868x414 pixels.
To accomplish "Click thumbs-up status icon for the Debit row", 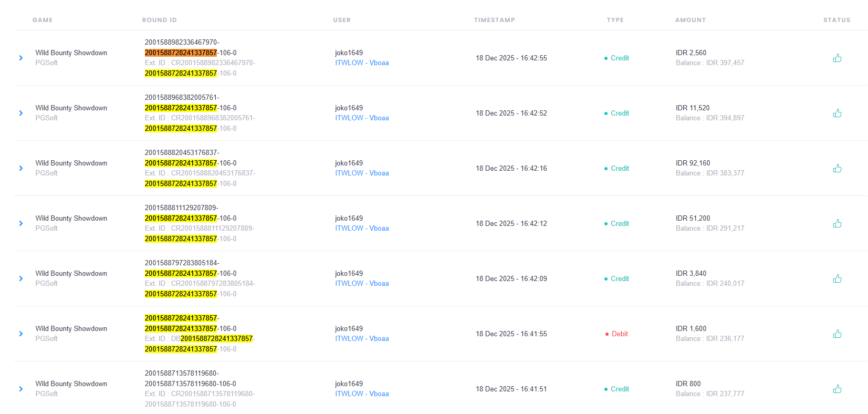I will 837,334.
